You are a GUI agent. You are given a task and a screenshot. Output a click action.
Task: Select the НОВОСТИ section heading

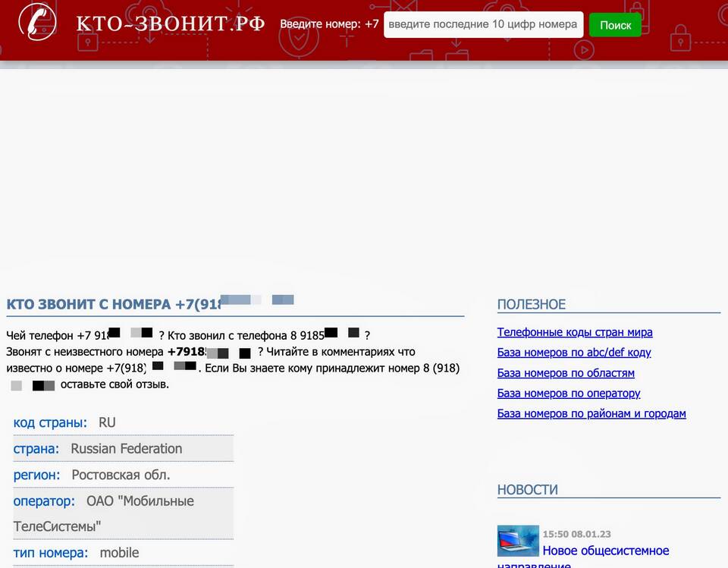[528, 490]
